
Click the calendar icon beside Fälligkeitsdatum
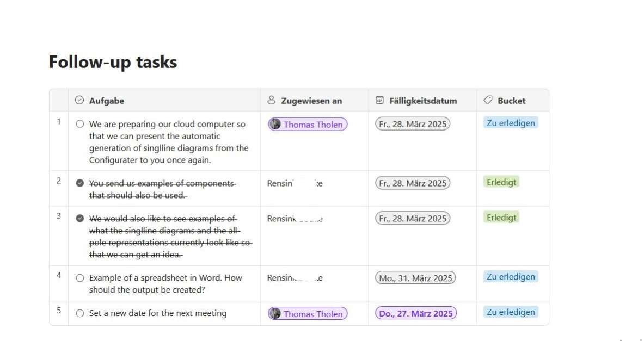379,100
